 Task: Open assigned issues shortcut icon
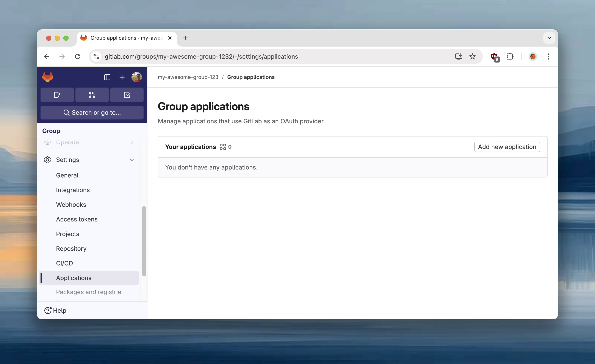pos(57,95)
